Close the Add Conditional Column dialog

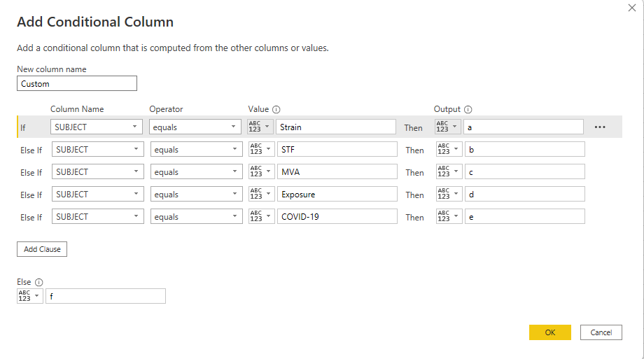click(x=631, y=8)
